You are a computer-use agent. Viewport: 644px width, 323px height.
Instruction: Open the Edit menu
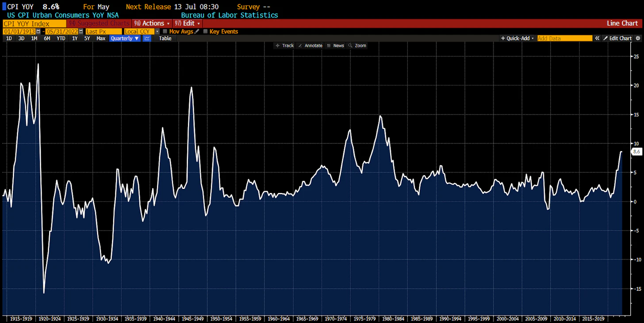tap(188, 23)
